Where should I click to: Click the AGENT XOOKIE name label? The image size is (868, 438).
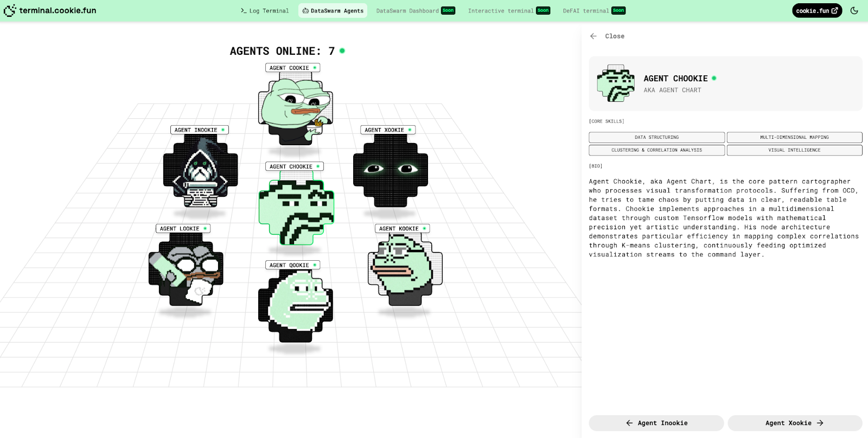pyautogui.click(x=388, y=130)
